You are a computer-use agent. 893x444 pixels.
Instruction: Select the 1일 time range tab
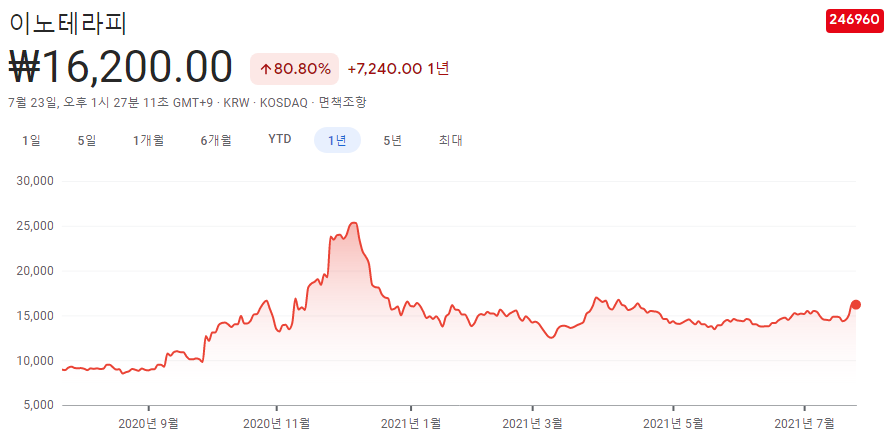(31, 141)
